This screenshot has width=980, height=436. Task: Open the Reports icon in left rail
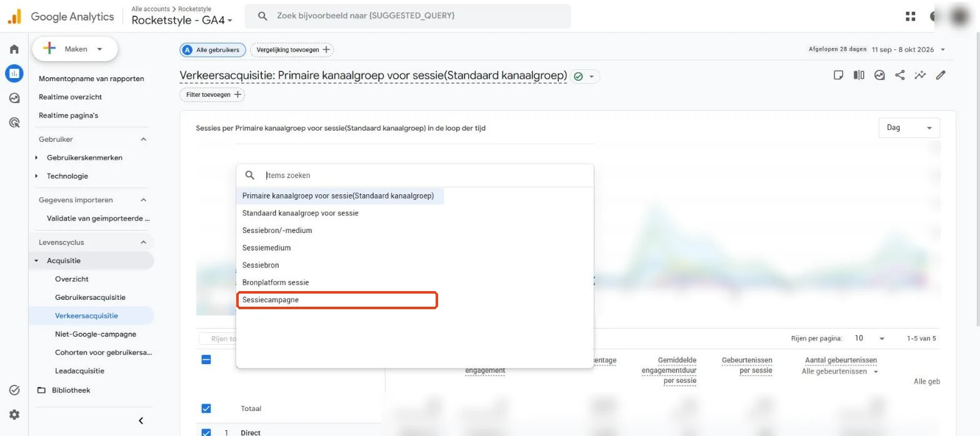click(14, 74)
